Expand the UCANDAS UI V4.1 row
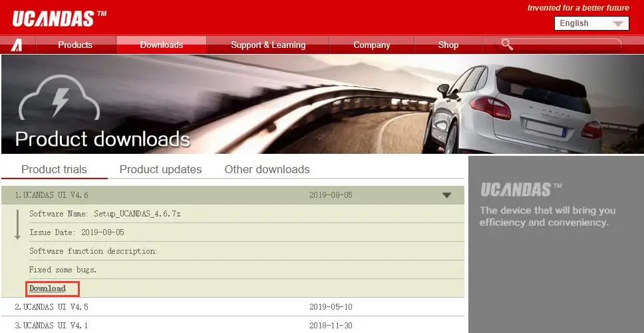644x333 pixels. coord(232,325)
